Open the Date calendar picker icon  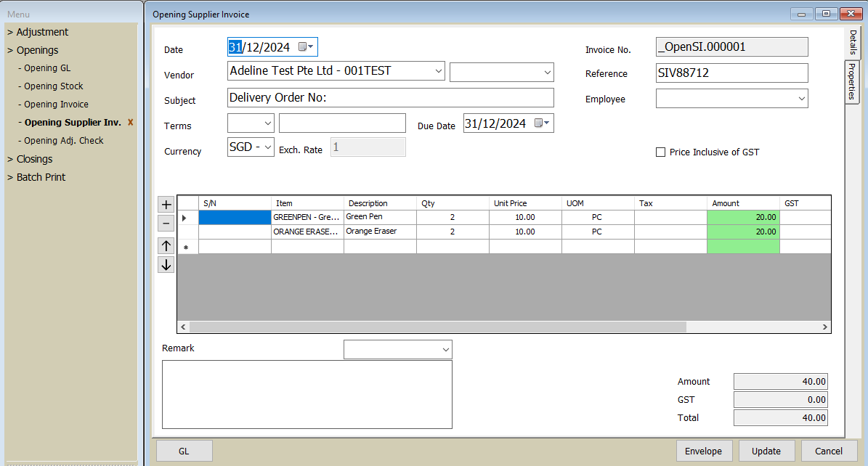pos(306,47)
